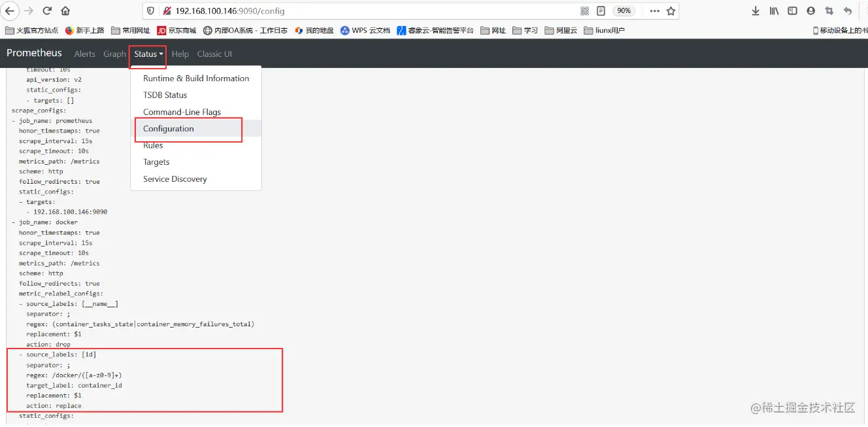
Task: Open the downloads arrow icon
Action: click(x=756, y=11)
